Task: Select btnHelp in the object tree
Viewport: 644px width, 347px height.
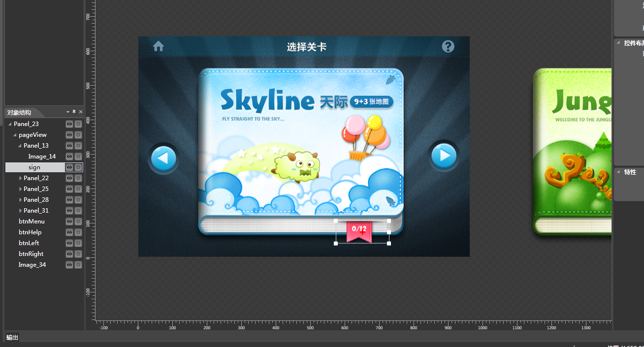Action: click(x=30, y=232)
